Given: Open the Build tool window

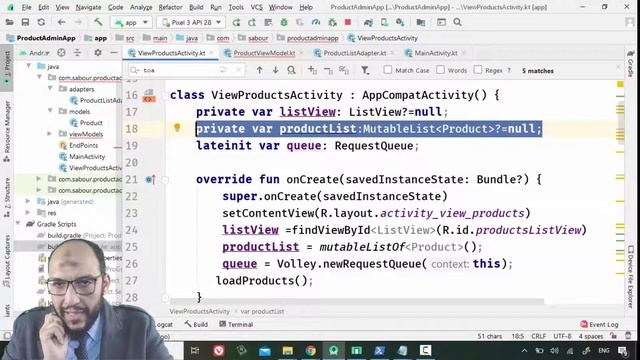Looking at the screenshot, I should pyautogui.click(x=196, y=324).
